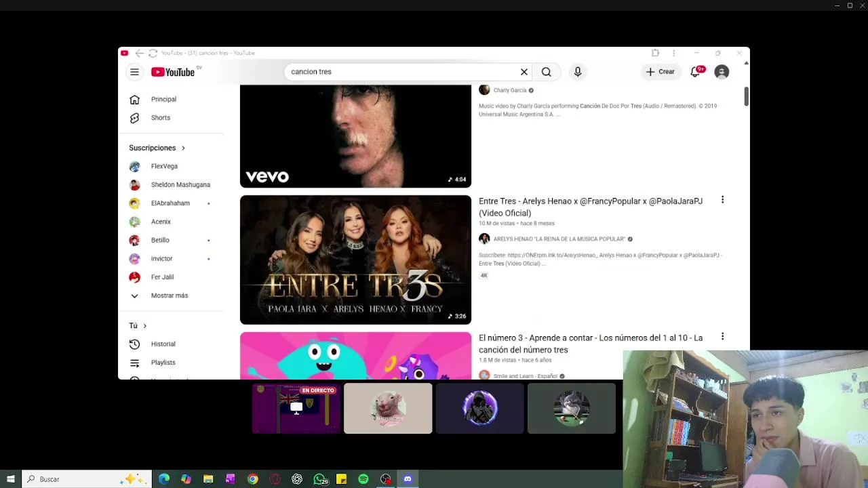Open the YouTube hamburger guide menu
Image resolution: width=868 pixels, height=488 pixels.
pyautogui.click(x=134, y=72)
